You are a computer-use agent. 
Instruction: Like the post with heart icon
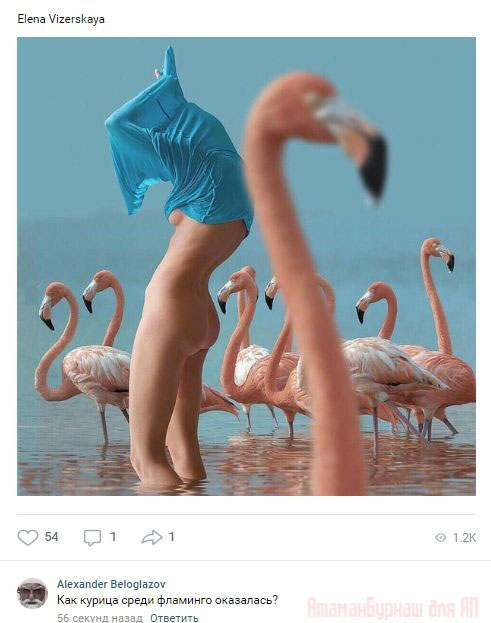coord(28,537)
